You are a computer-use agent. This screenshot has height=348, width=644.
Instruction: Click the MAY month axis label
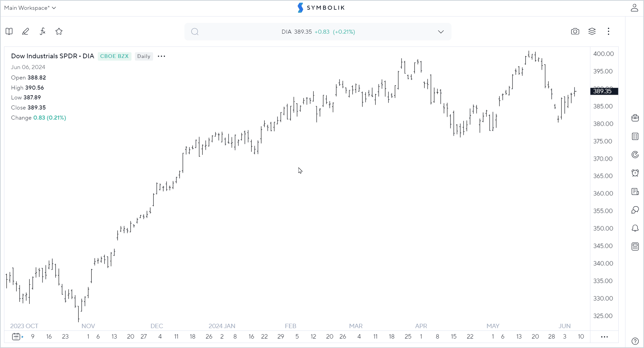[x=493, y=326]
